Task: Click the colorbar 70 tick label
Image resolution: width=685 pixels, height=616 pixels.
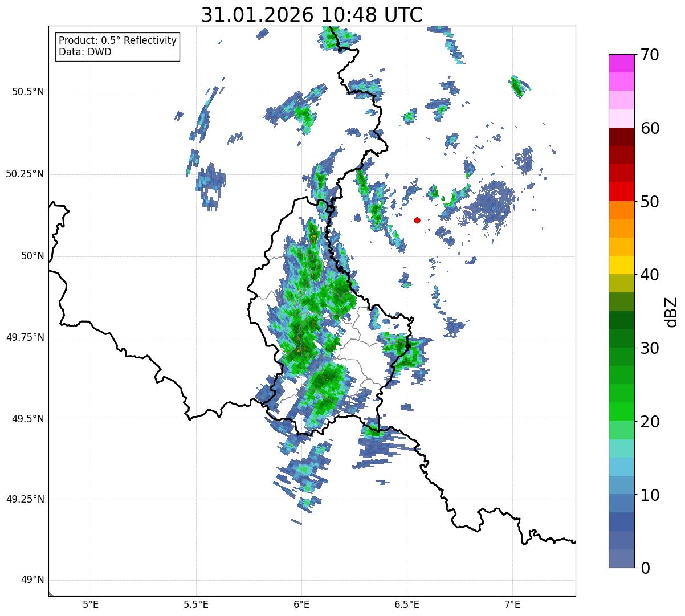Action: pyautogui.click(x=650, y=55)
